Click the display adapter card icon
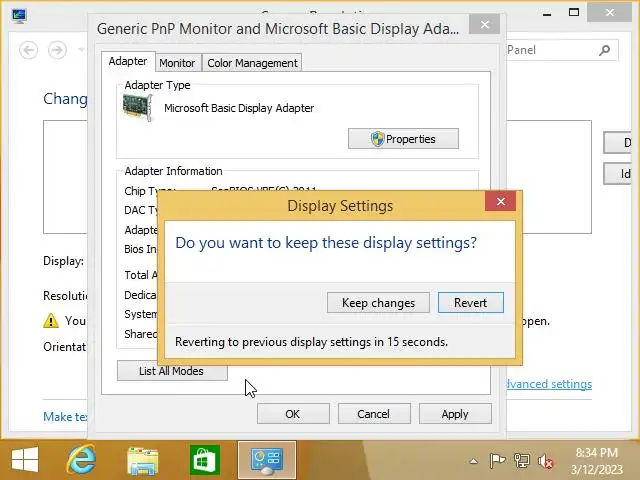This screenshot has height=480, width=640. 138,107
